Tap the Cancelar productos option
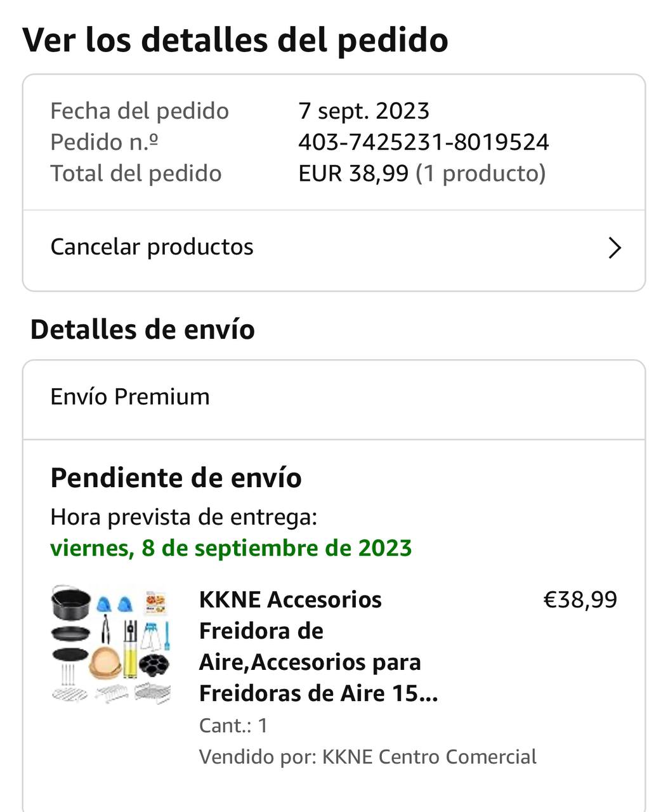Image resolution: width=668 pixels, height=812 pixels. pos(152,247)
